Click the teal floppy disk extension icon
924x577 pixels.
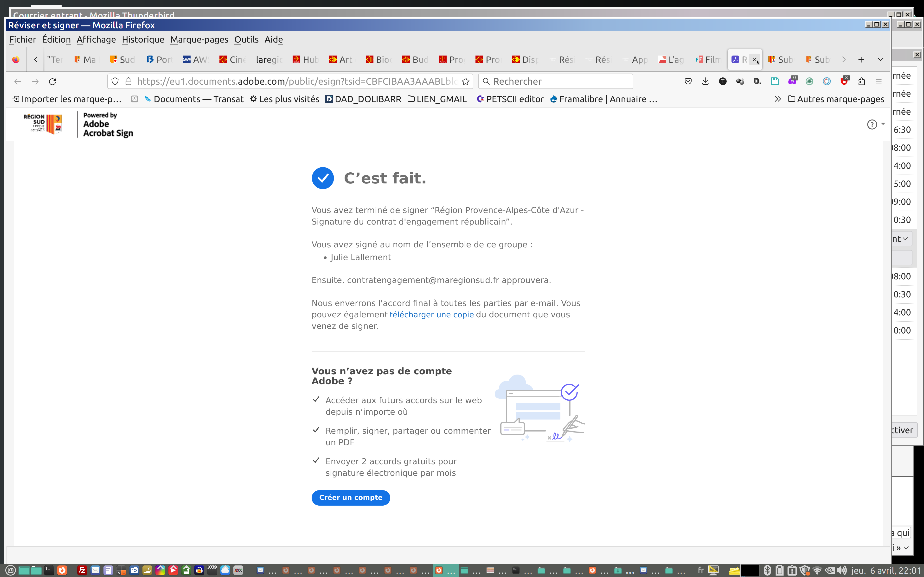[774, 81]
